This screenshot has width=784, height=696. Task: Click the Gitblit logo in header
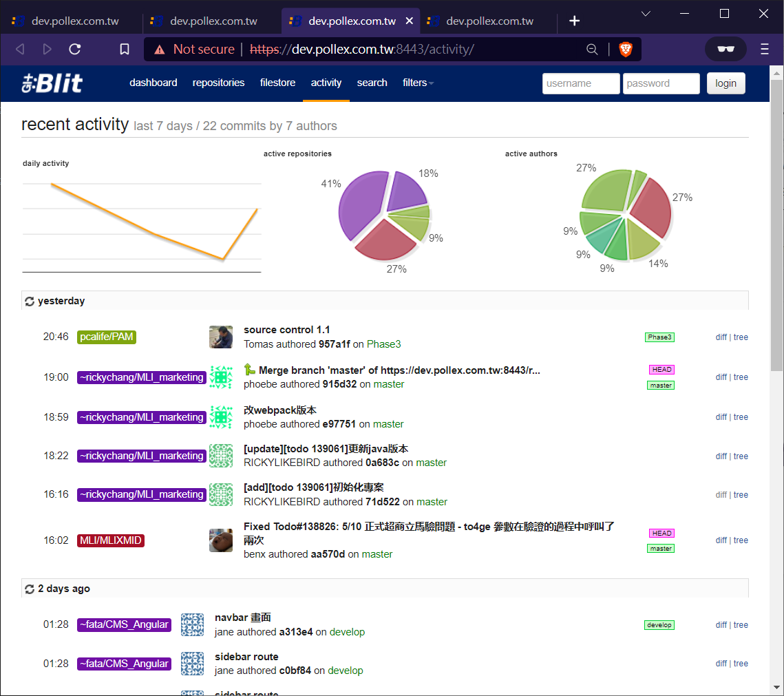click(x=52, y=83)
